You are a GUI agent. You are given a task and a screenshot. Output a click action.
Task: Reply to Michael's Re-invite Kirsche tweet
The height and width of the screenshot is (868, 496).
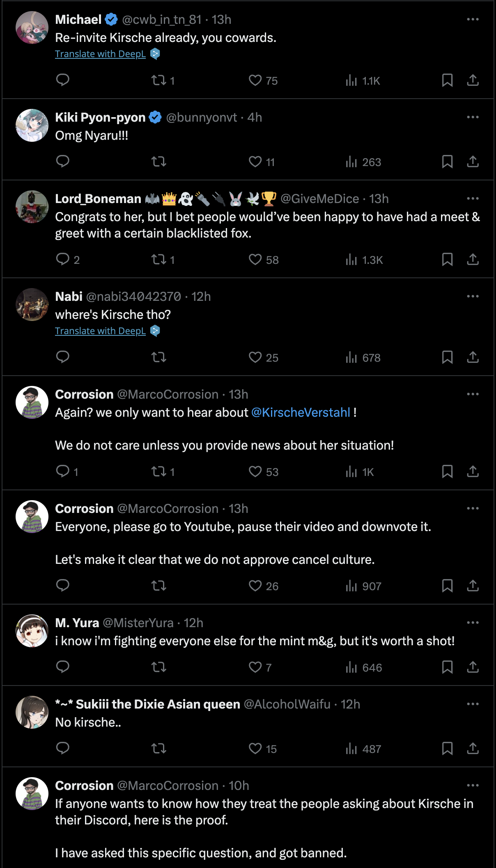pos(62,80)
